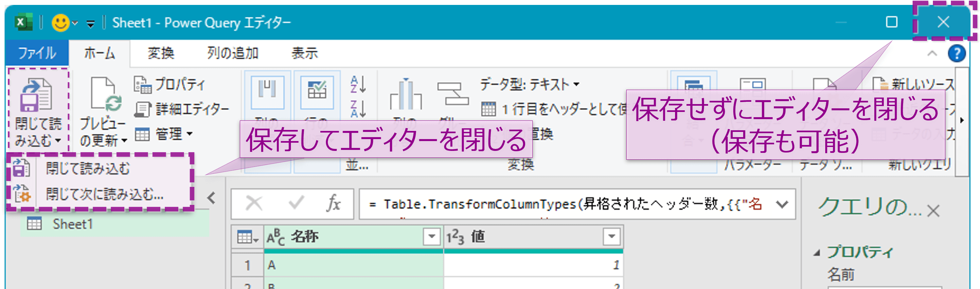Open the 値 column filter dropdown
Viewport: 980px width, 289px height.
tap(611, 236)
